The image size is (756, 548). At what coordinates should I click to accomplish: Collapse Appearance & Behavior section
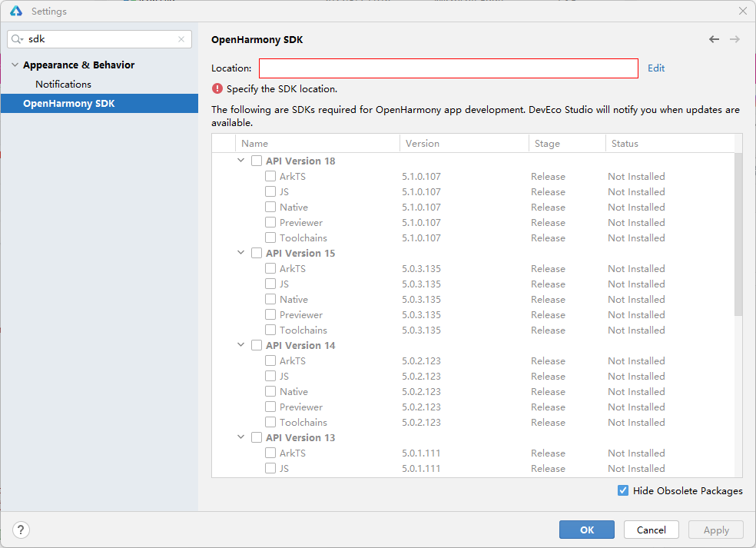[x=15, y=65]
